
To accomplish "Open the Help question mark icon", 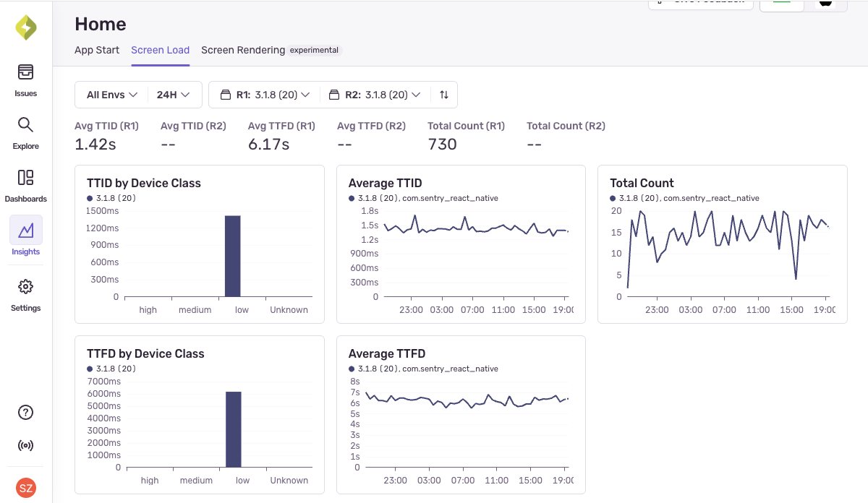I will click(25, 412).
